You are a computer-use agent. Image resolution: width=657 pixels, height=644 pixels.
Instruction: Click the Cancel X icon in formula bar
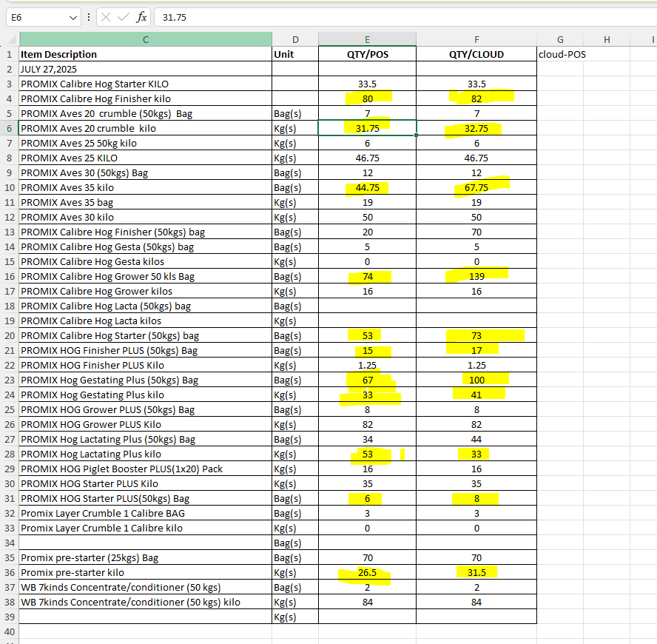(107, 17)
